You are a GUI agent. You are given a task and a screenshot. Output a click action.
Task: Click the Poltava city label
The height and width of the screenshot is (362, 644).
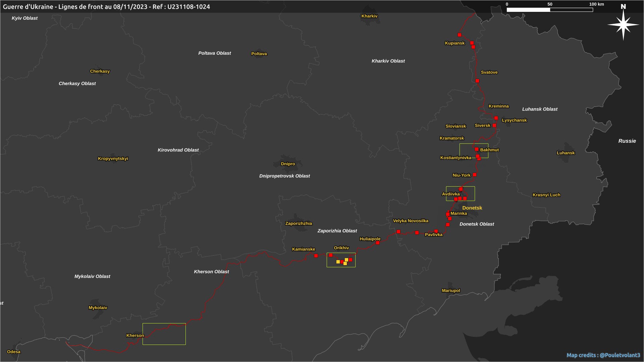pos(259,54)
